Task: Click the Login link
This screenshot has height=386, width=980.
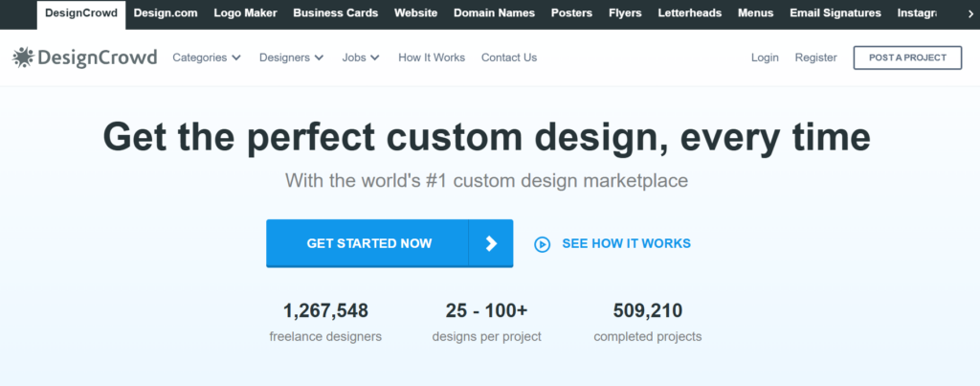Action: point(765,57)
